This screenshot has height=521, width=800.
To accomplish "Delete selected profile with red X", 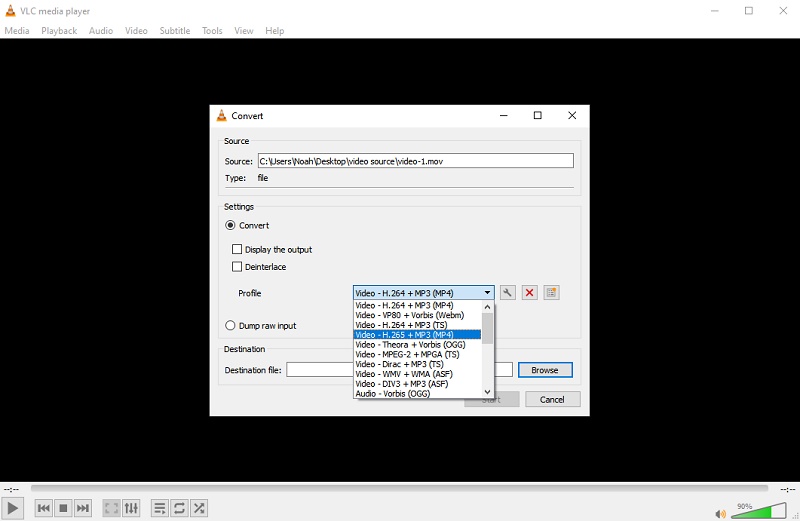I will tap(530, 293).
